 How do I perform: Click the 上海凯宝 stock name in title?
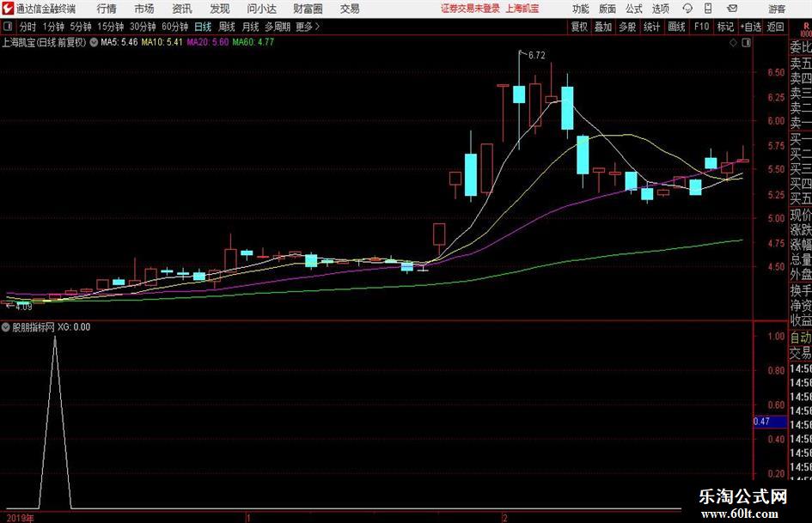[522, 9]
